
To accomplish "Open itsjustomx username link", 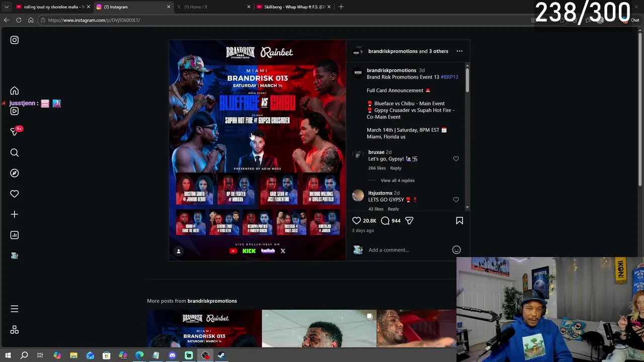I will pos(380,193).
